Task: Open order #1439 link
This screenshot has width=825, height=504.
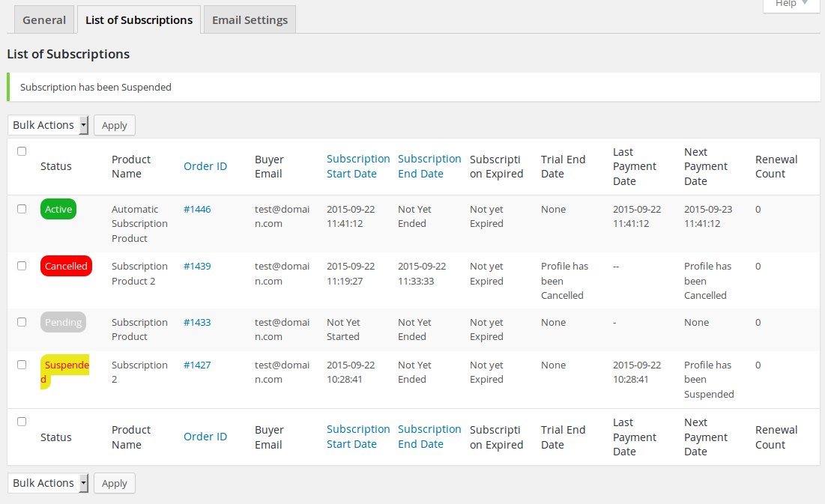Action: click(197, 266)
